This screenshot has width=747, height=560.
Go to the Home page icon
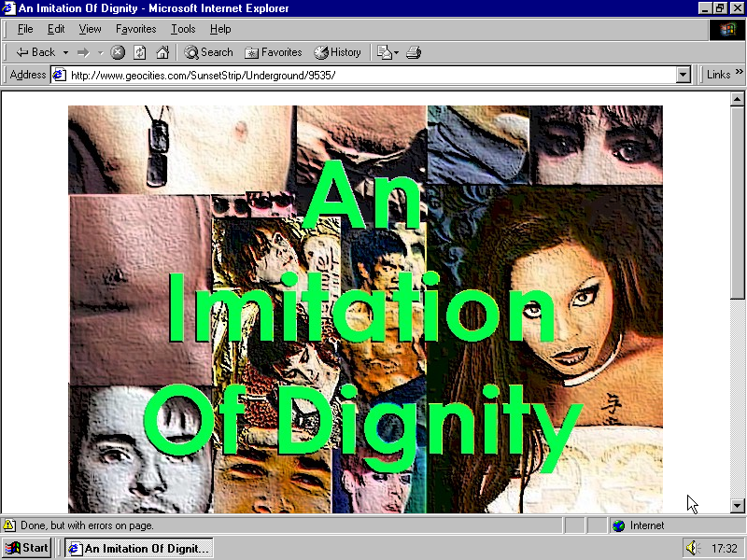click(162, 52)
